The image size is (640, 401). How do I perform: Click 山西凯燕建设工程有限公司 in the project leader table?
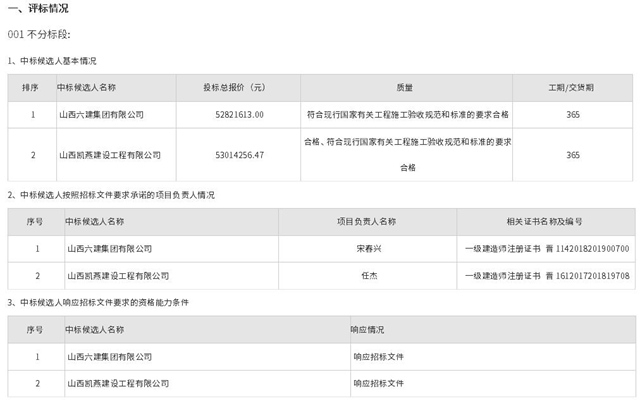tap(118, 276)
